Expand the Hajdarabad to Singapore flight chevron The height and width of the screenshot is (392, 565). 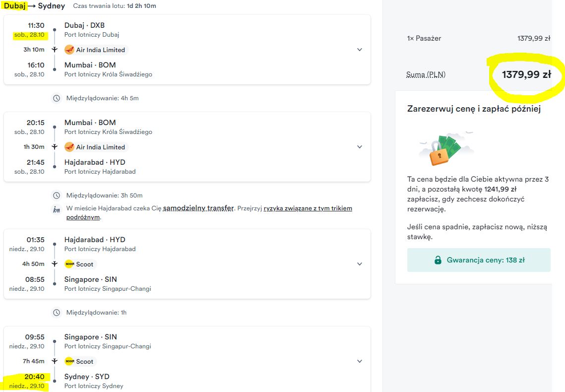[359, 264]
